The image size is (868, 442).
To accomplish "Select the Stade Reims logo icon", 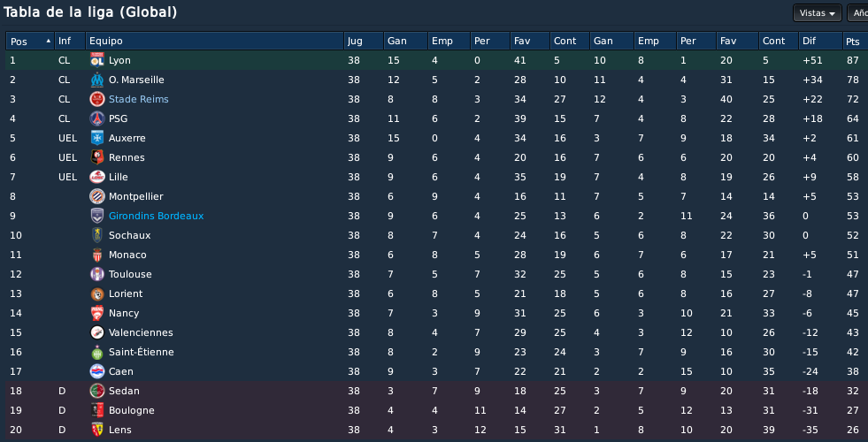I will pyautogui.click(x=96, y=99).
